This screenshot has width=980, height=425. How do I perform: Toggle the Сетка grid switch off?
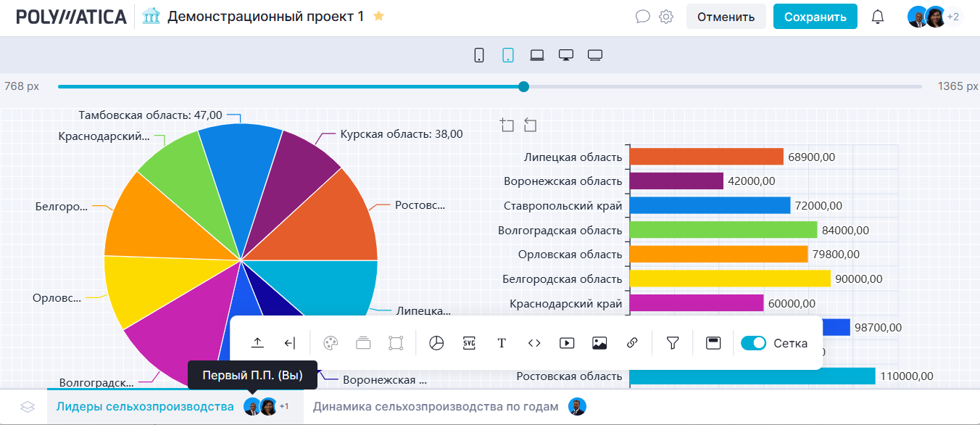(753, 343)
